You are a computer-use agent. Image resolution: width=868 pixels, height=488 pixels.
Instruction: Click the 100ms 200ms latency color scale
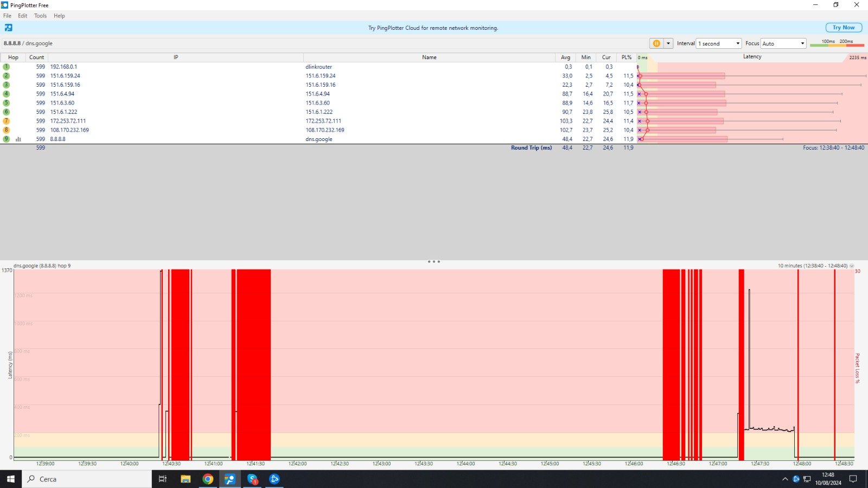(x=837, y=43)
